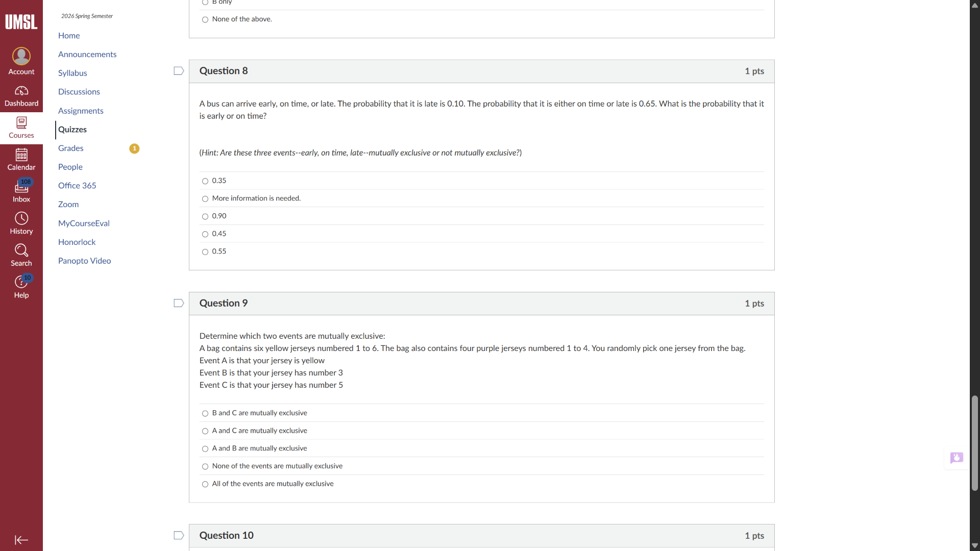Collapse the global navigation sidebar
This screenshot has height=551, width=980.
click(21, 540)
